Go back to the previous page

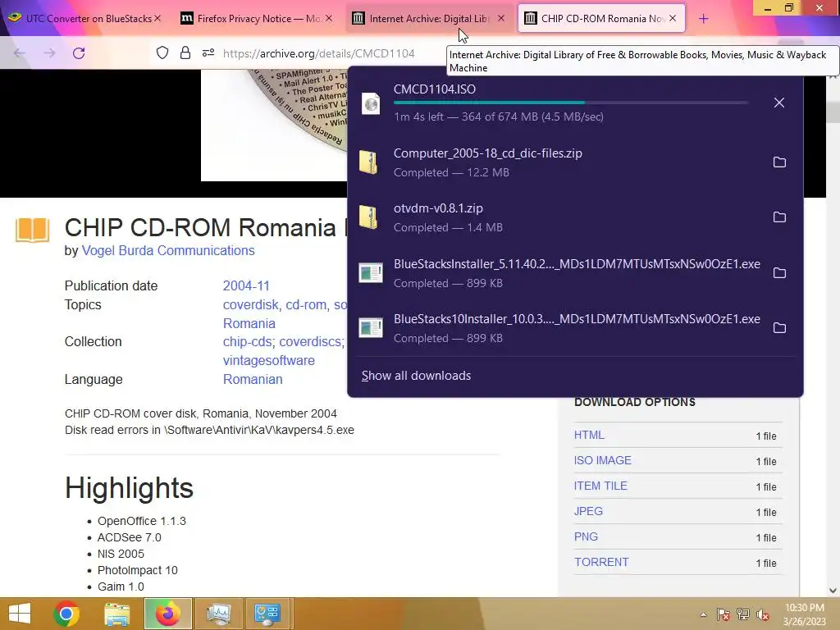point(20,53)
